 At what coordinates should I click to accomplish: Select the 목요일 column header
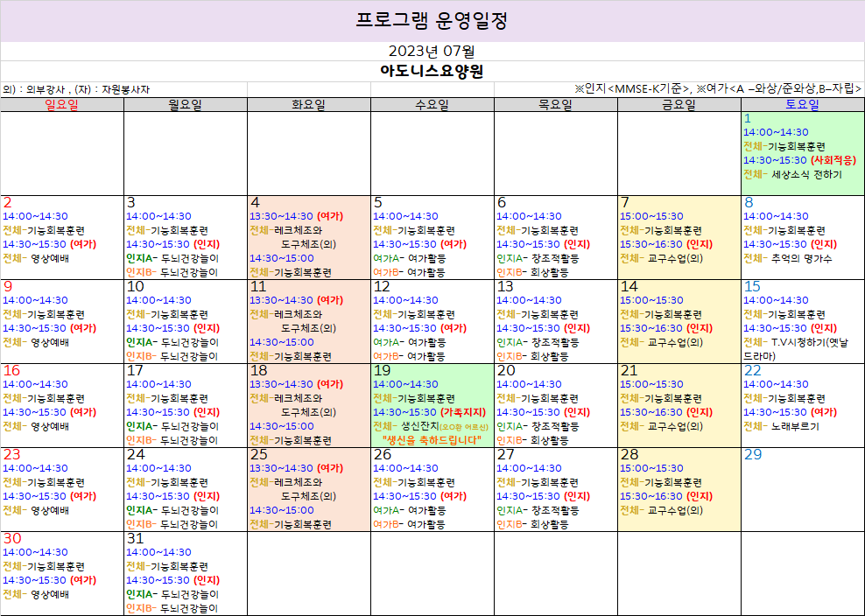click(x=556, y=104)
